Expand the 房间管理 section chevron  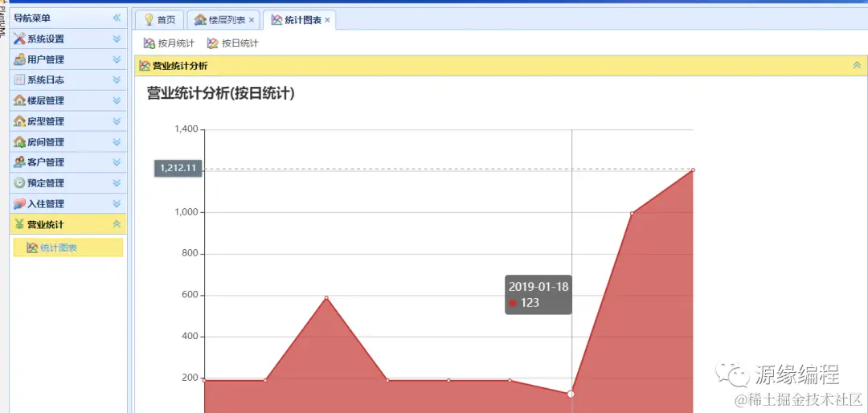(117, 141)
